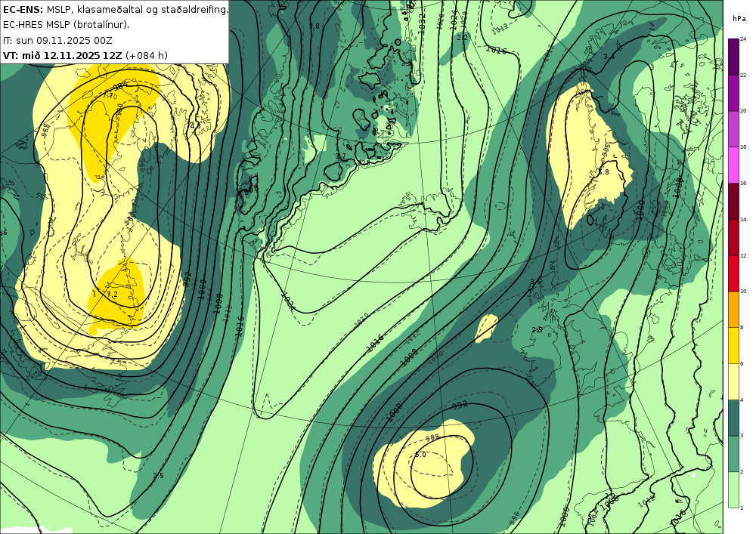Click the '7.7' spread value on the map

108,96
